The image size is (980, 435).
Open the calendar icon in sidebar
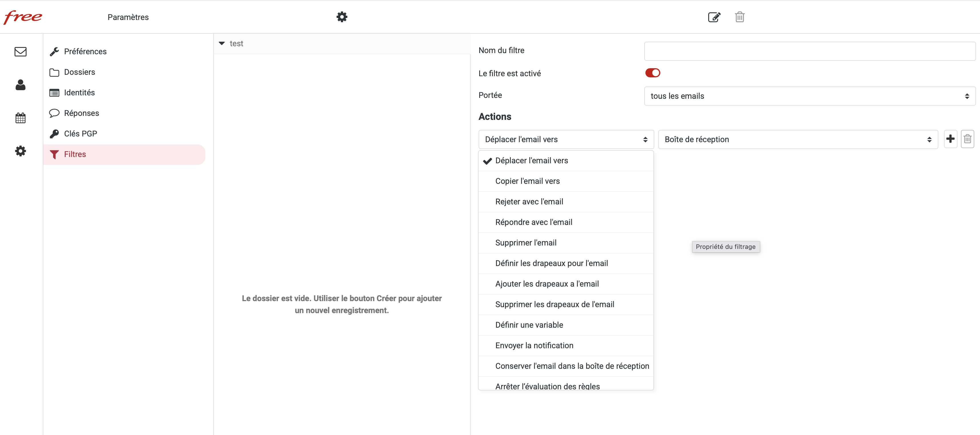21,118
